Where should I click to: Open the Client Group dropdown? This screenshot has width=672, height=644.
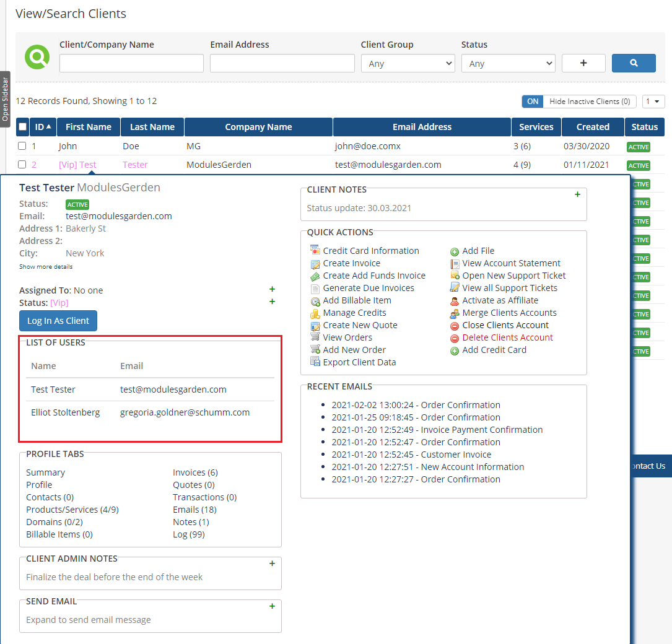408,63
